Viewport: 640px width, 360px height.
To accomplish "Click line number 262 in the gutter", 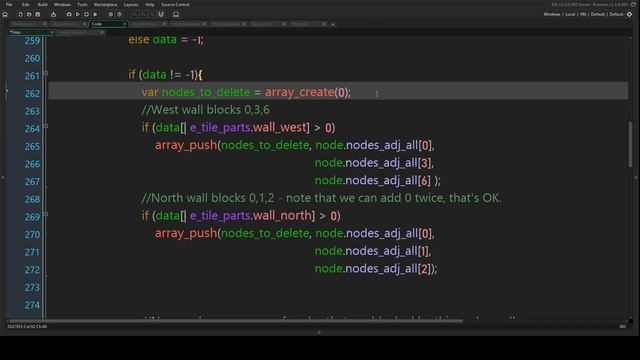I will pyautogui.click(x=32, y=93).
